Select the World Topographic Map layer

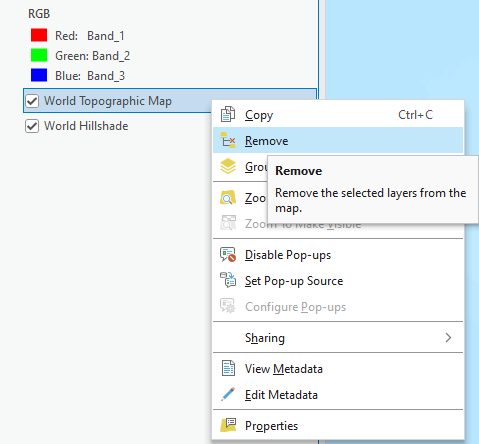click(108, 101)
